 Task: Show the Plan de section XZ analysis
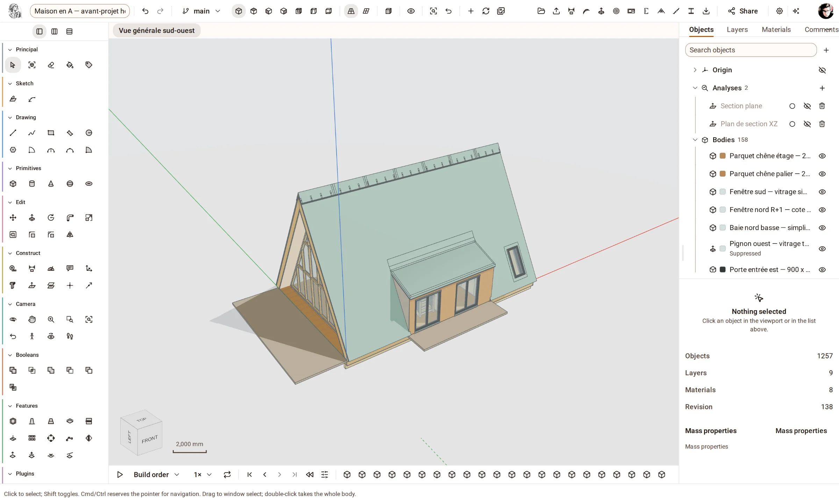807,124
